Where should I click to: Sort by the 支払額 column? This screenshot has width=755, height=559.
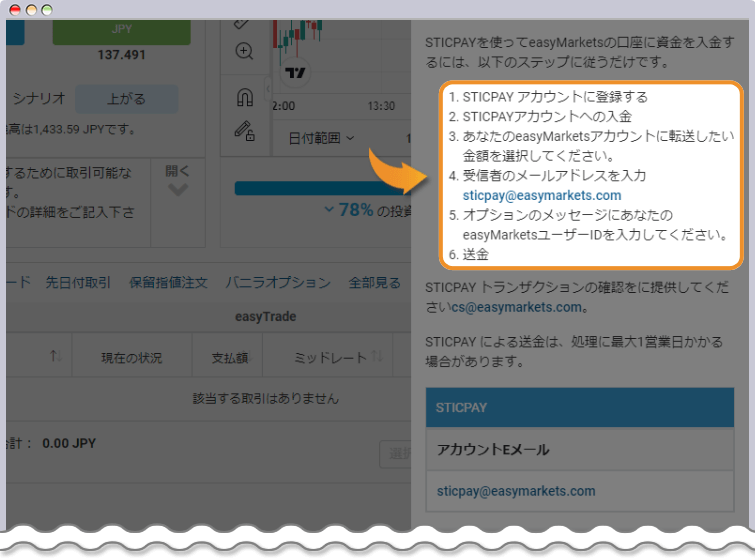pos(230,358)
